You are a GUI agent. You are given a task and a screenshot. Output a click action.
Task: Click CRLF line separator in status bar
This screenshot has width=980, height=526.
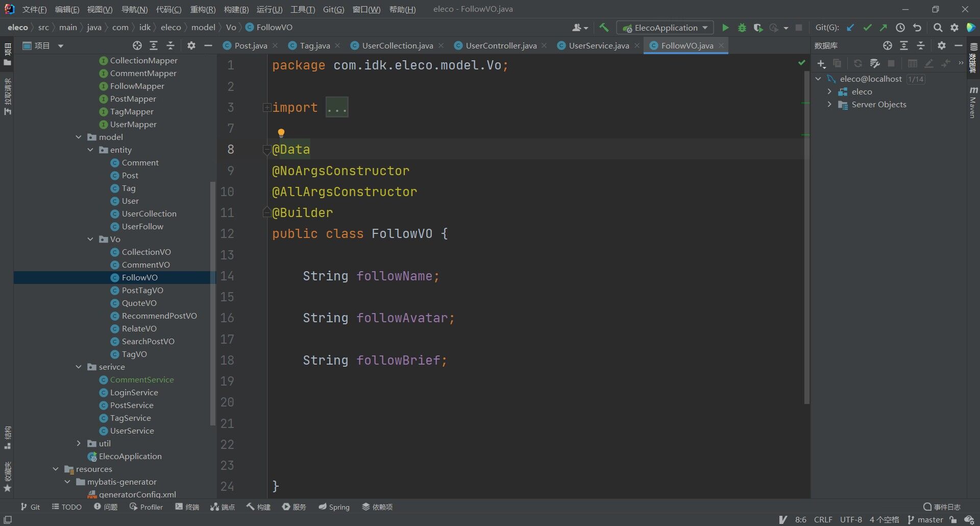(823, 519)
